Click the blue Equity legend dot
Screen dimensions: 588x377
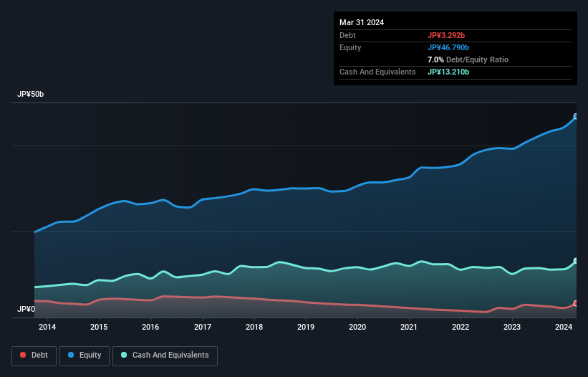(71, 355)
